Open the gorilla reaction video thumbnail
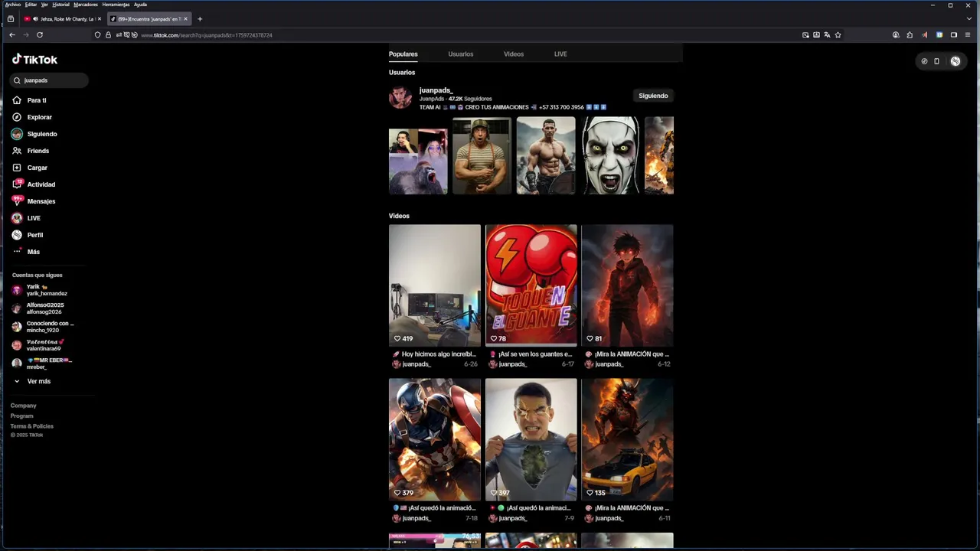The image size is (980, 551). pyautogui.click(x=418, y=161)
